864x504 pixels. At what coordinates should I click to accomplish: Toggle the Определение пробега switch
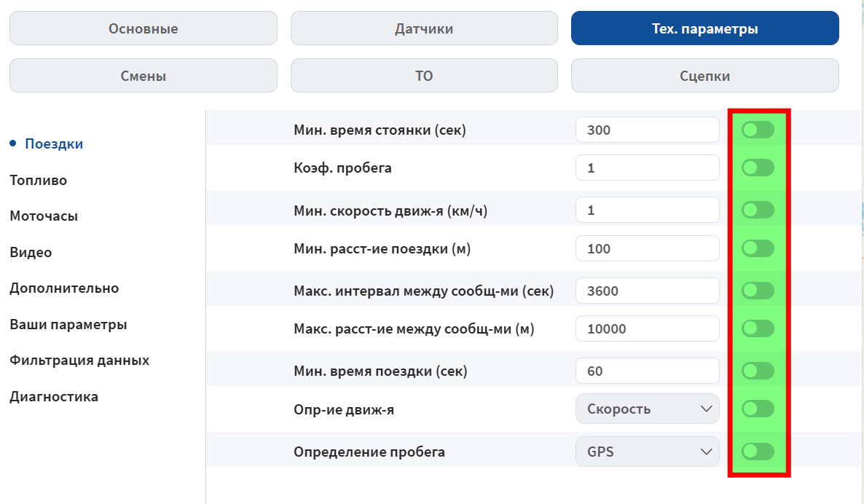click(x=758, y=452)
